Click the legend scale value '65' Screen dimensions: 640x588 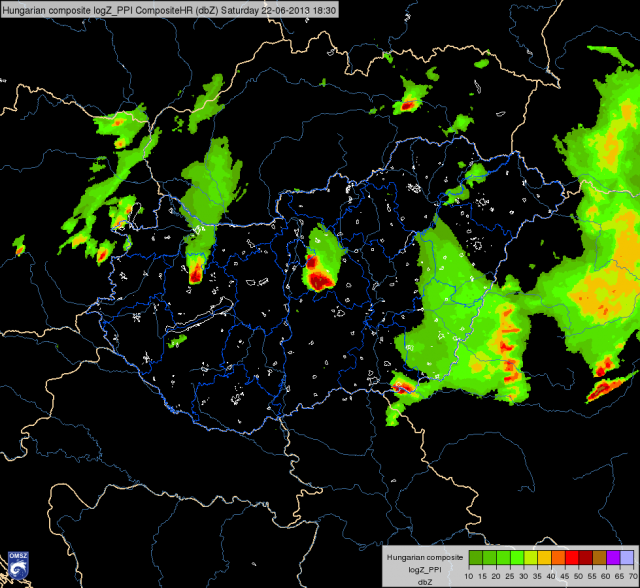620,576
